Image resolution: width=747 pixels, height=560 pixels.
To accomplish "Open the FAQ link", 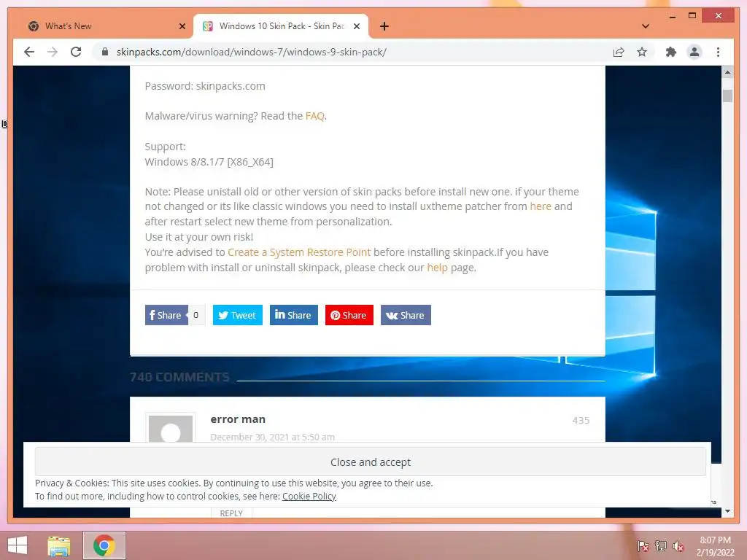I will [x=314, y=116].
